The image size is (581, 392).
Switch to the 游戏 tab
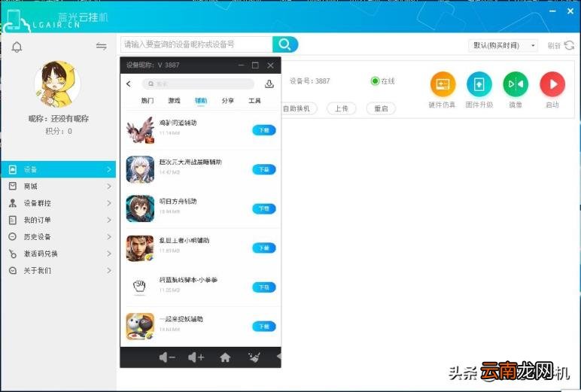click(x=174, y=100)
